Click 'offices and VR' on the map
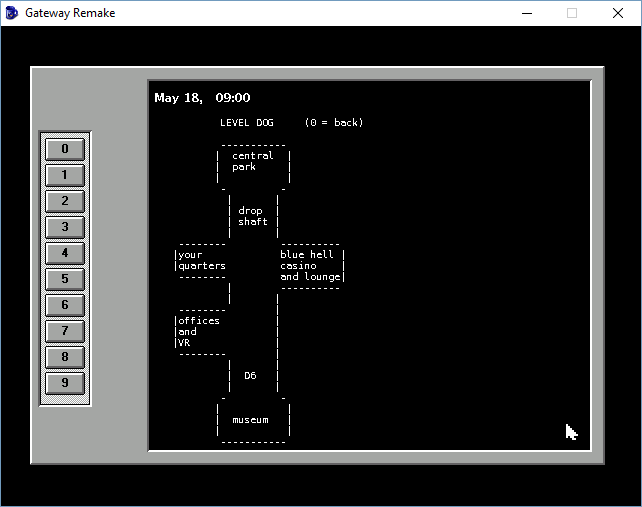The width and height of the screenshot is (642, 507). point(199,332)
